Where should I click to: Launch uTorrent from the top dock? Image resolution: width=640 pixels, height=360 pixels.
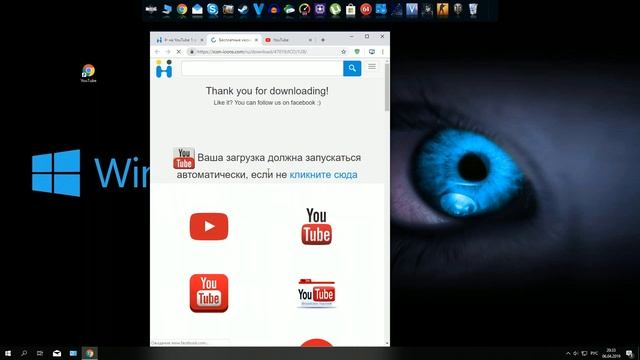(335, 9)
